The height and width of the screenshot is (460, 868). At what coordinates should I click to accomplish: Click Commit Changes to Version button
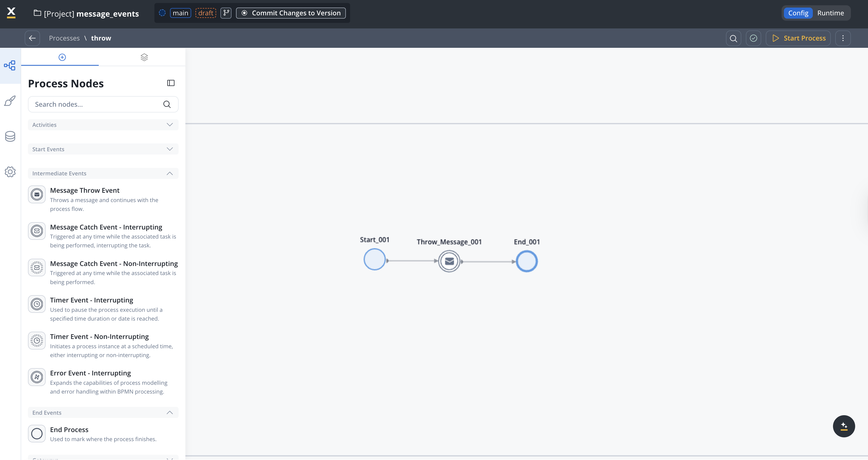(291, 13)
